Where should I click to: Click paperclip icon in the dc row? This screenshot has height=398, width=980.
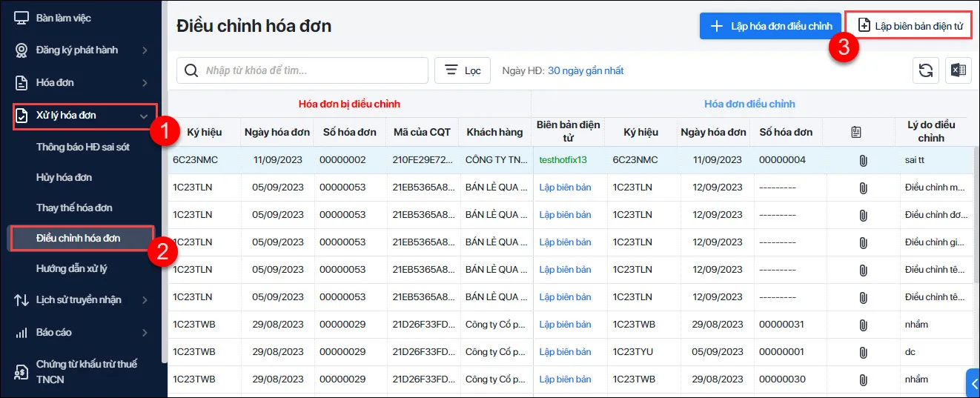[x=862, y=352]
